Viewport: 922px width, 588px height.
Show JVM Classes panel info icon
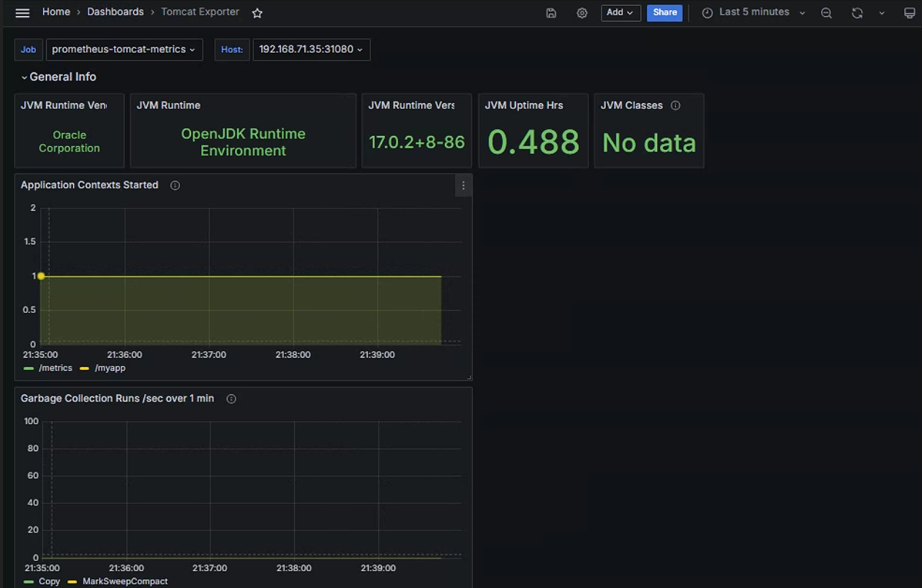click(675, 105)
